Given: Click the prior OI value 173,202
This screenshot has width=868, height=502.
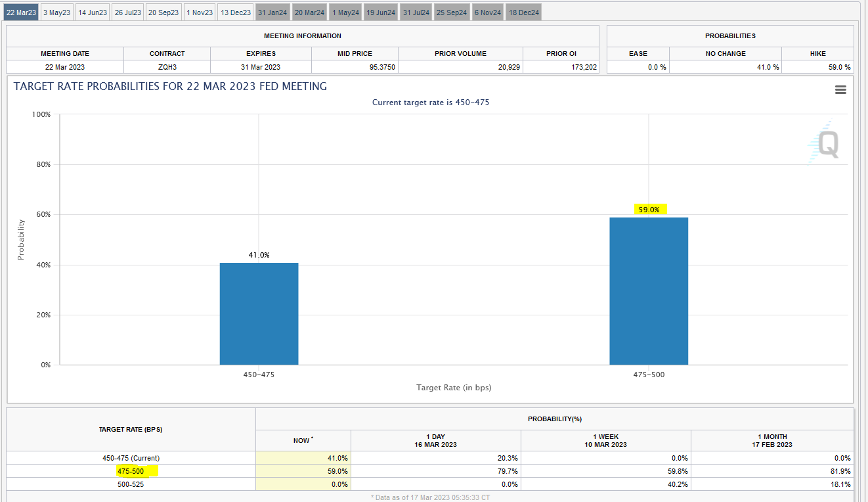Looking at the screenshot, I should click(x=561, y=67).
